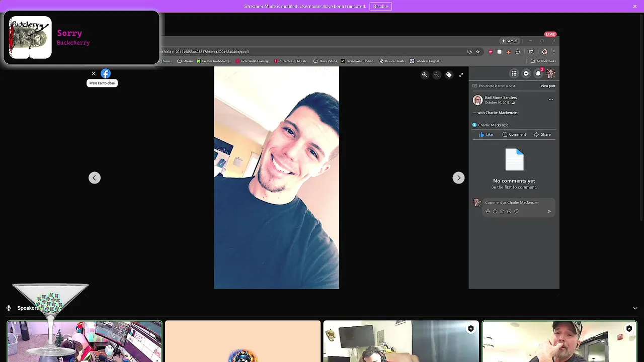Open Facebook Messenger icon
Viewport: 644px width, 362px height.
click(526, 73)
